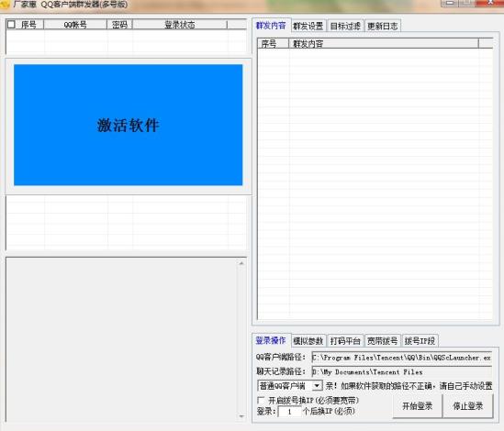
Task: Click the 停止登录 button
Action: point(467,406)
